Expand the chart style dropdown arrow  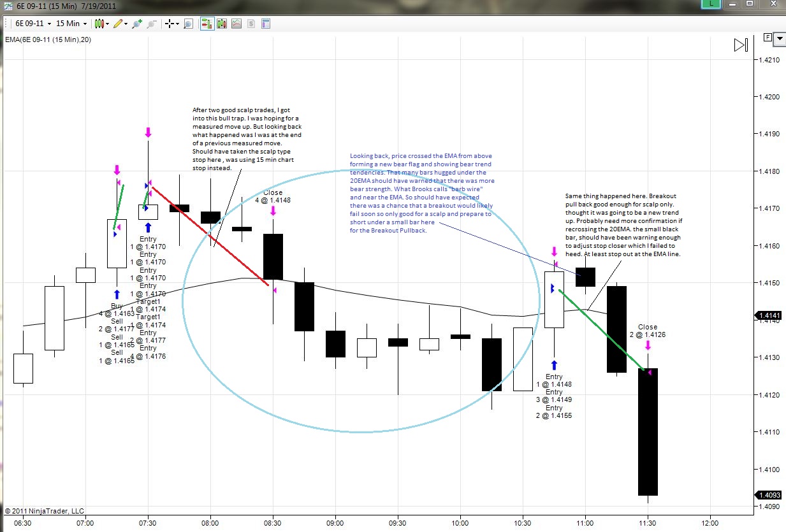108,24
